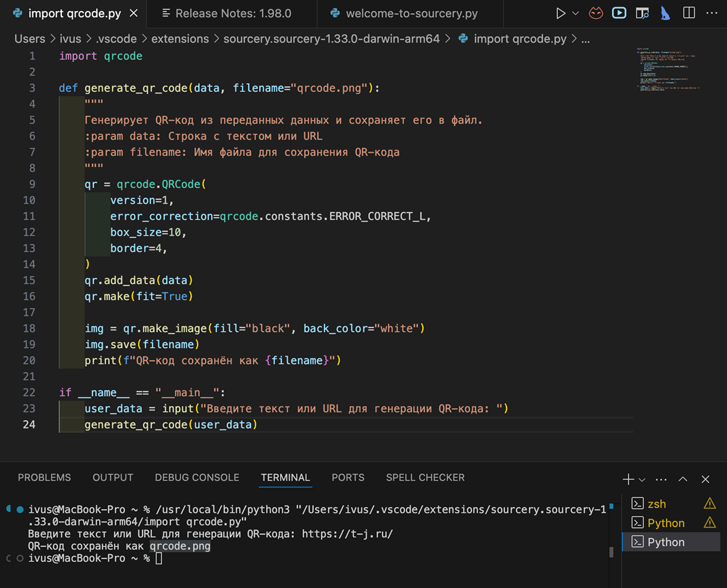Click the blue howling wolf icon

665,13
